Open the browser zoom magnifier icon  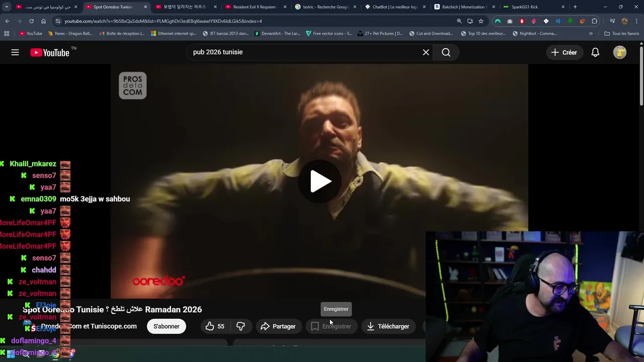click(x=459, y=21)
